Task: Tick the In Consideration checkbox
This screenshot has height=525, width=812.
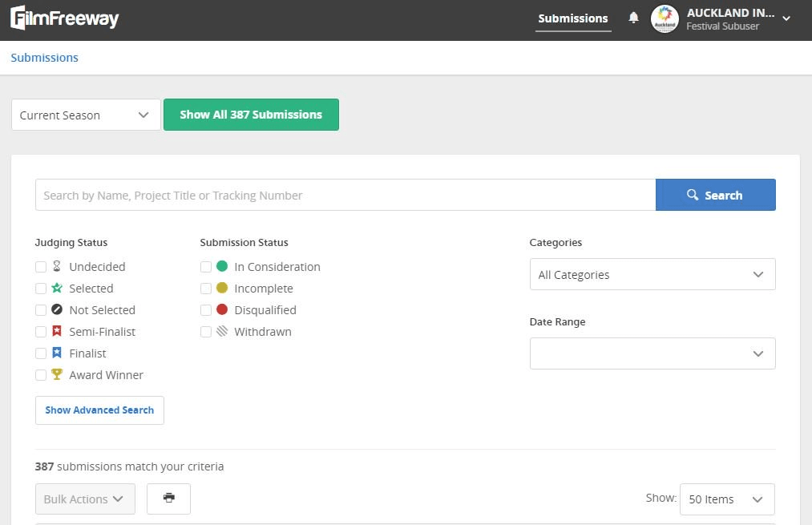Action: pos(206,267)
